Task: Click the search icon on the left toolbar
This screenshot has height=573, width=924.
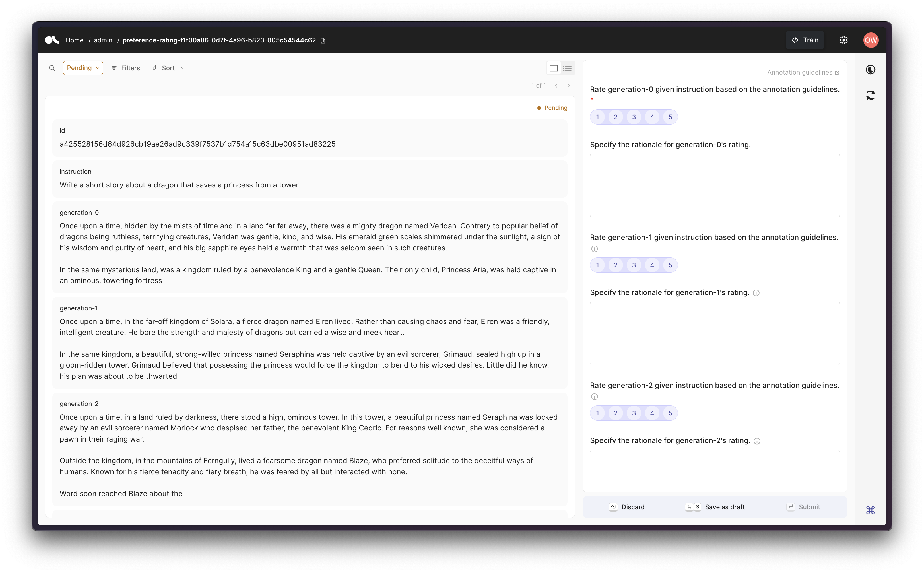Action: tap(51, 68)
